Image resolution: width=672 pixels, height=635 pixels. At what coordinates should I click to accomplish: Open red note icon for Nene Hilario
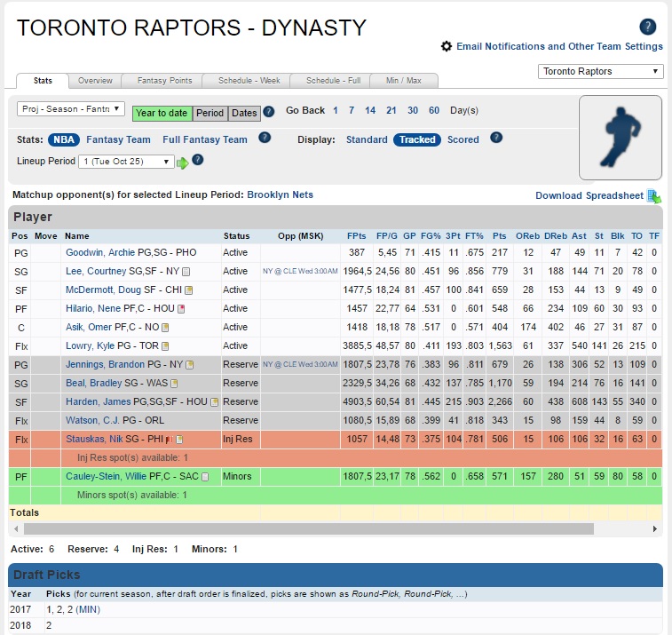point(181,309)
